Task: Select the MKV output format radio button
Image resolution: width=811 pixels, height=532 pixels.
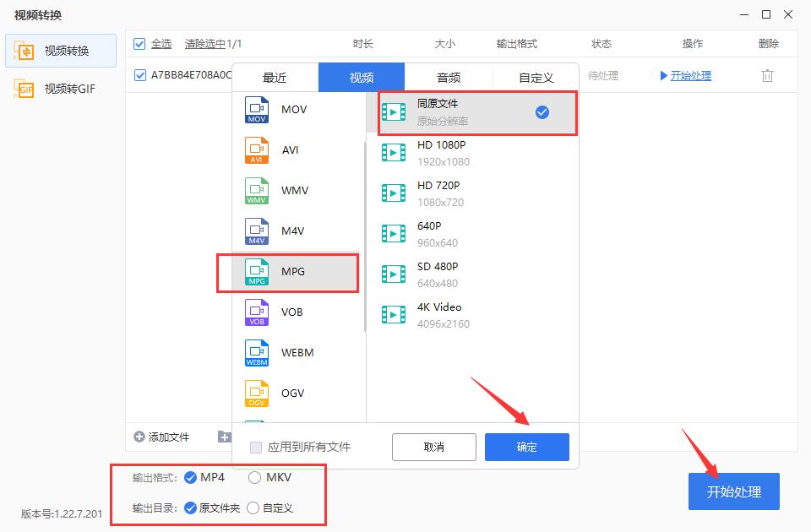Action: 253,475
